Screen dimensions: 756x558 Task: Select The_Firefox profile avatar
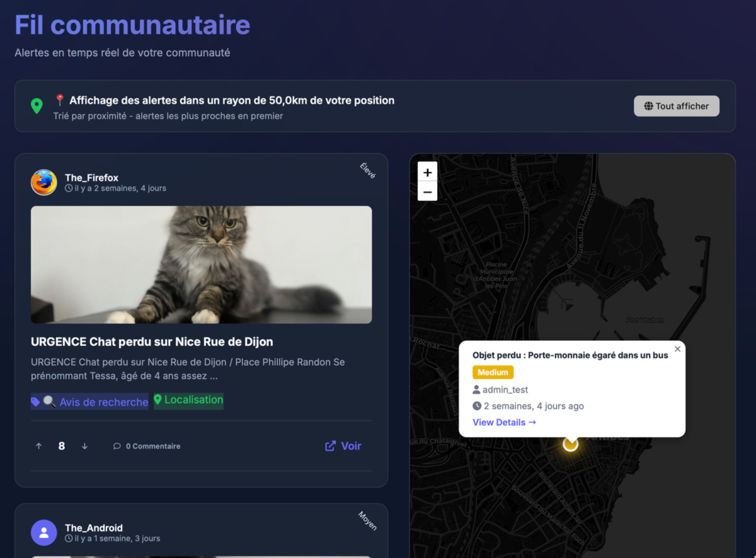pos(43,182)
